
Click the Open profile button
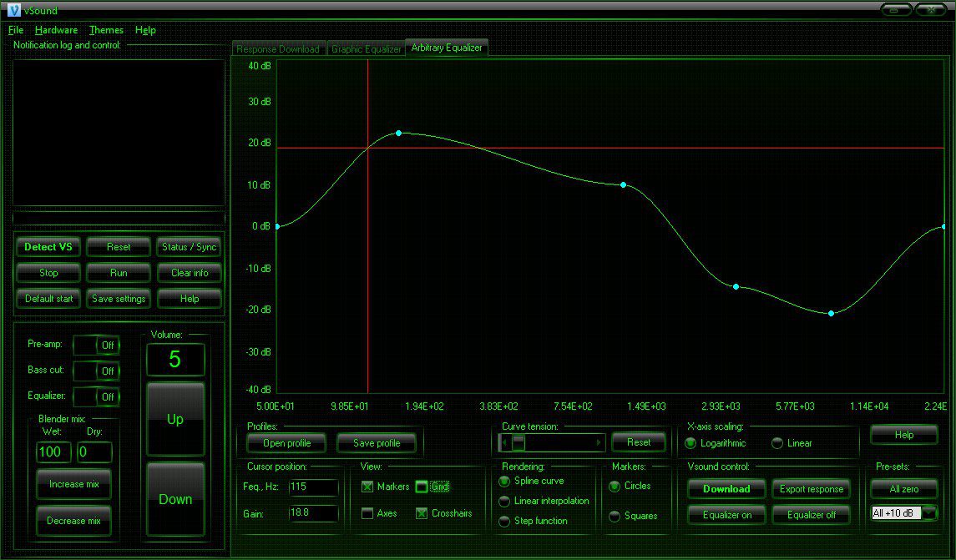click(286, 443)
